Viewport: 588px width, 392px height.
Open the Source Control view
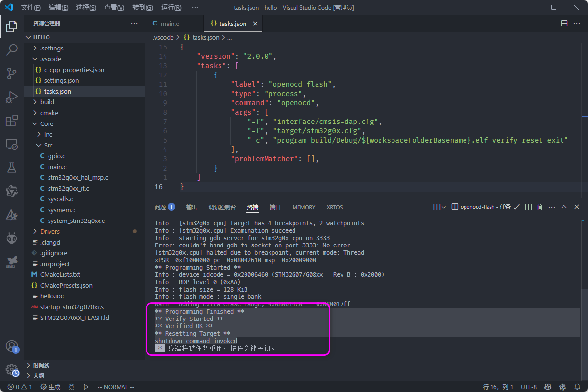(12, 73)
